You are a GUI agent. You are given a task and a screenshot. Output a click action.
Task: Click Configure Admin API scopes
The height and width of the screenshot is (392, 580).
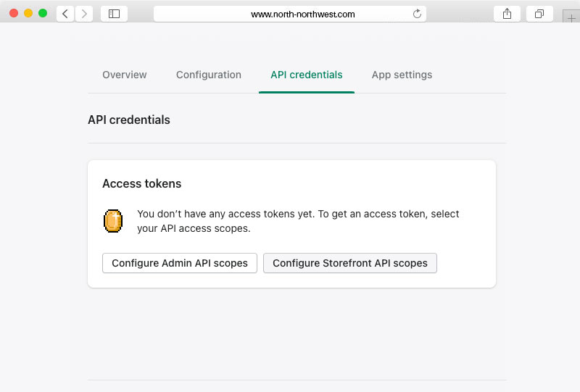click(x=180, y=263)
